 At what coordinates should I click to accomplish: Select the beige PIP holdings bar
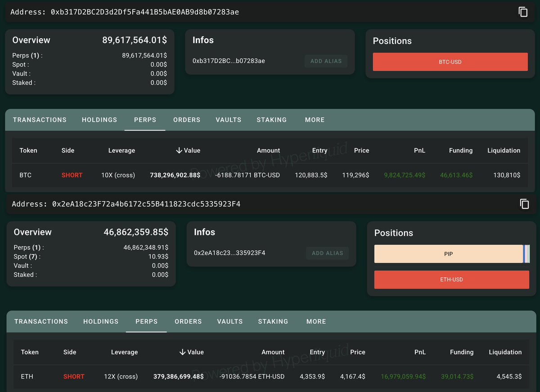pos(448,254)
